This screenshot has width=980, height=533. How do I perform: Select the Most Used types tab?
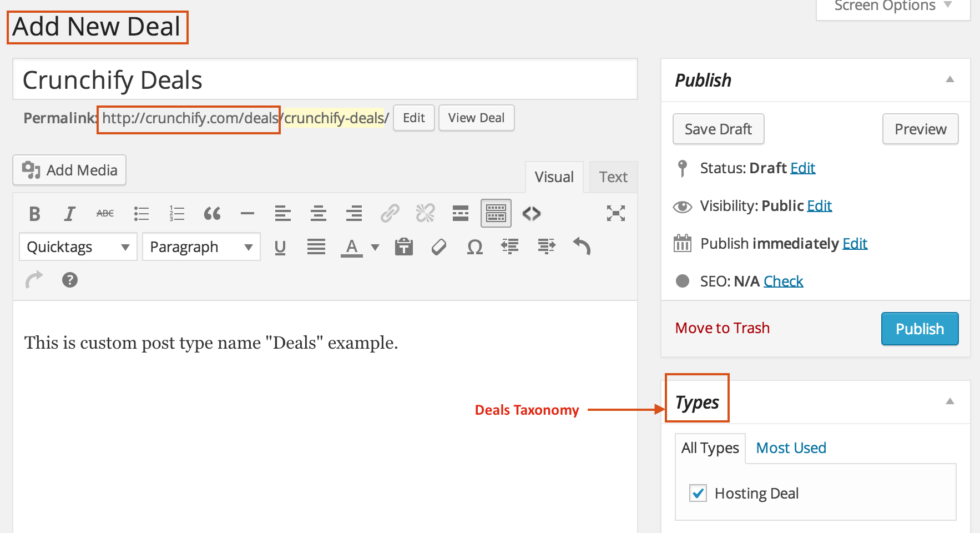click(x=791, y=448)
